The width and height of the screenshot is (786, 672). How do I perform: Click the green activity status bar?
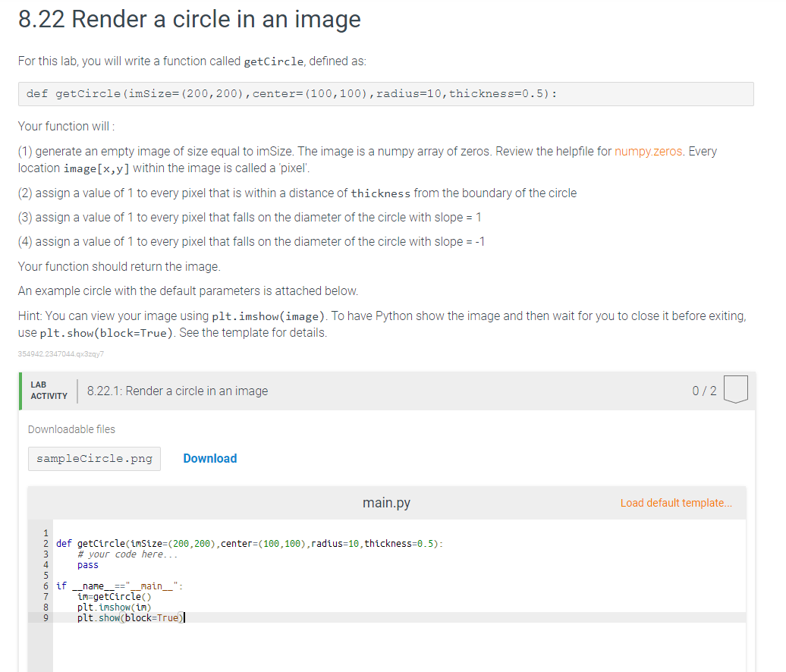[x=20, y=390]
